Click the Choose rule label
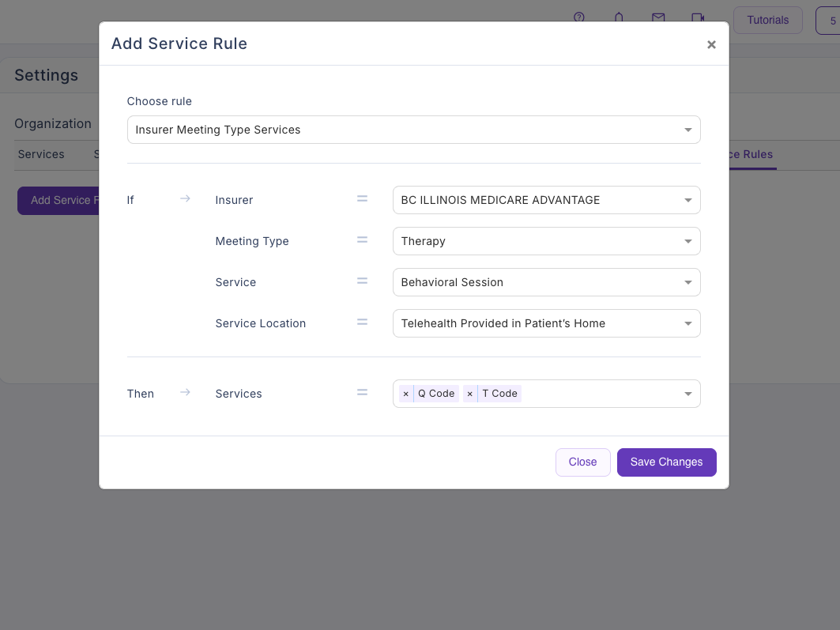 (x=159, y=101)
